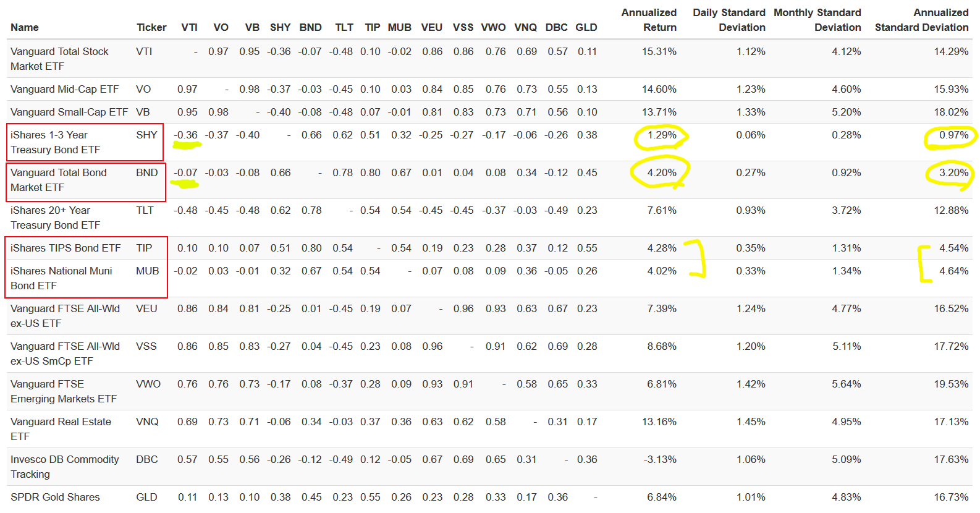Click the VTI correlation column header
This screenshot has height=513, width=980.
point(189,27)
